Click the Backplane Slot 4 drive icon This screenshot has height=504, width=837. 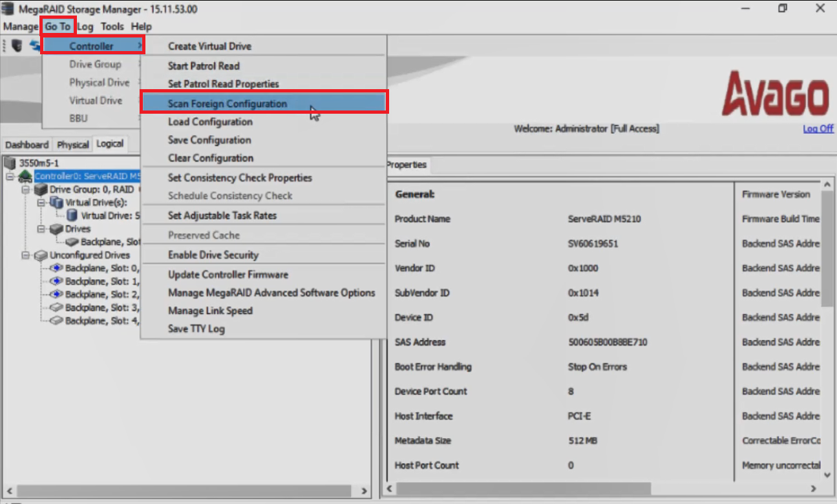point(56,320)
